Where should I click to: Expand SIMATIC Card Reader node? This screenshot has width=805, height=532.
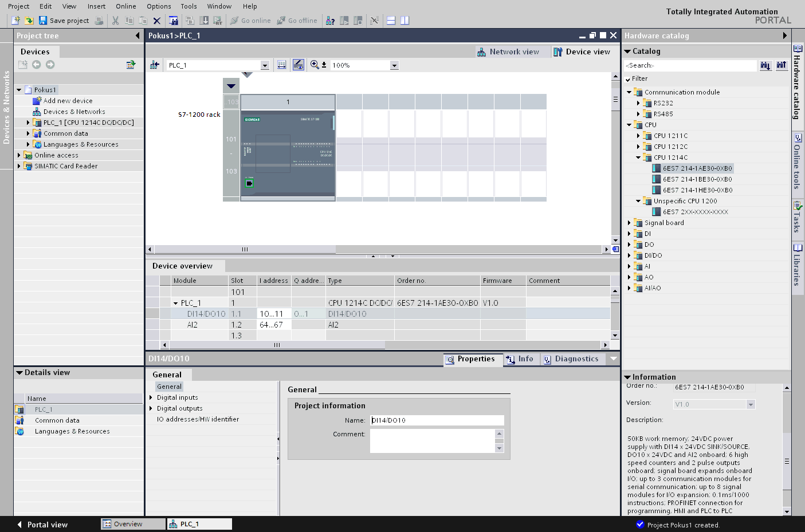(x=19, y=166)
